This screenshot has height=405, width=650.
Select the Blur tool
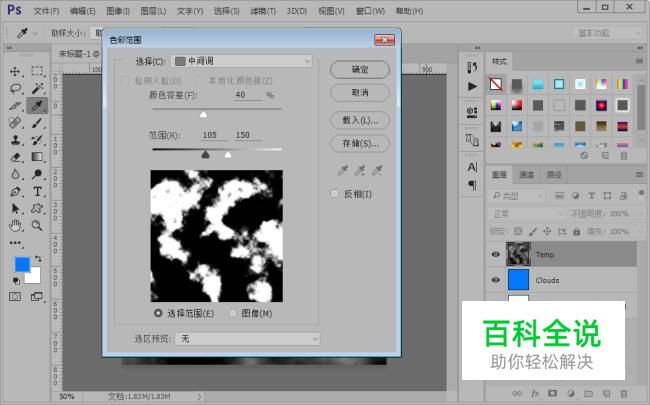pyautogui.click(x=15, y=174)
